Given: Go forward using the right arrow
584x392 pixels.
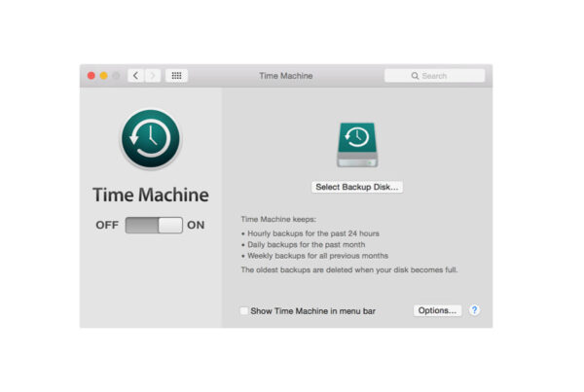Looking at the screenshot, I should click(x=152, y=76).
